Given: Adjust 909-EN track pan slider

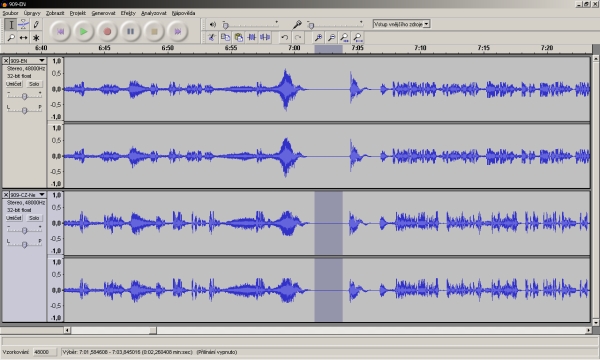Looking at the screenshot, I should click(24, 110).
